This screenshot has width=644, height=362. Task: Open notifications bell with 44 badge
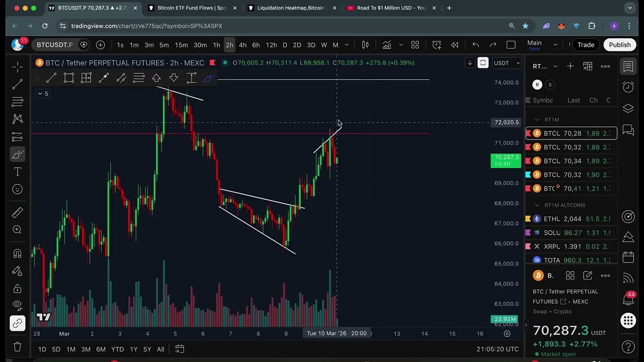(x=628, y=300)
